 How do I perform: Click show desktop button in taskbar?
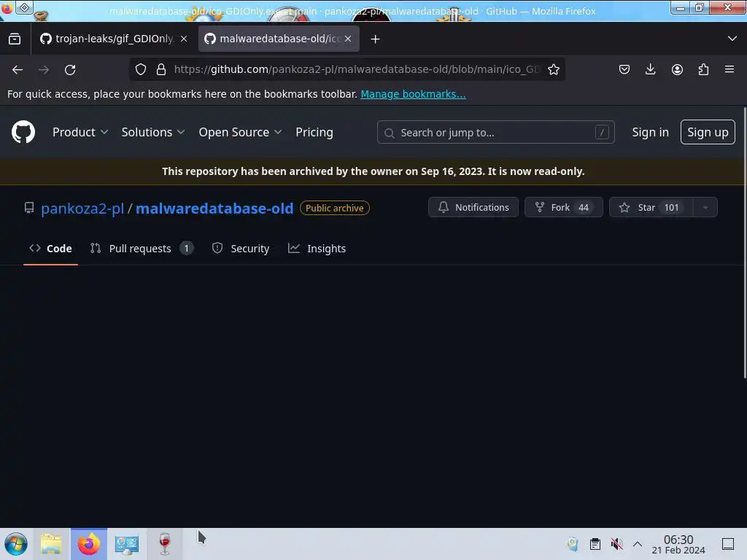(x=728, y=544)
